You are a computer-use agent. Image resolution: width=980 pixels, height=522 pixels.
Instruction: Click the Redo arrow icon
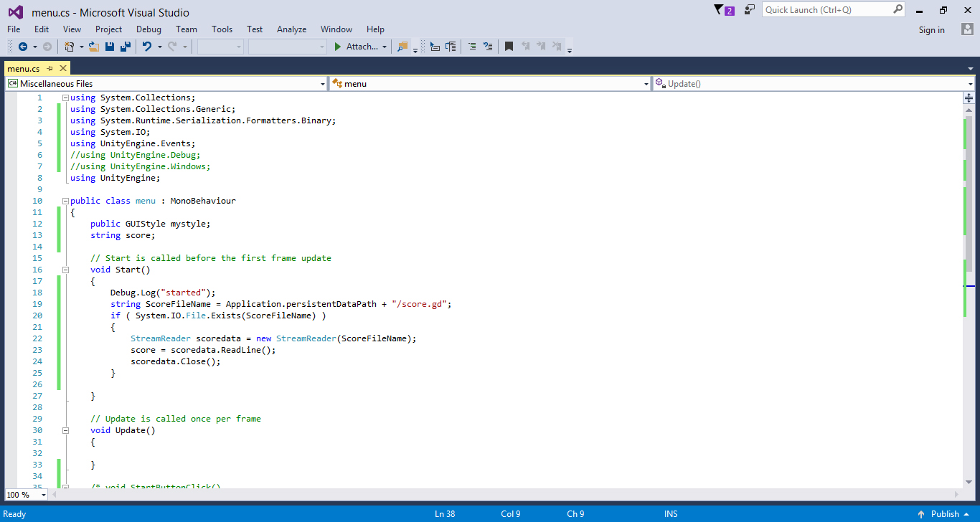point(172,47)
